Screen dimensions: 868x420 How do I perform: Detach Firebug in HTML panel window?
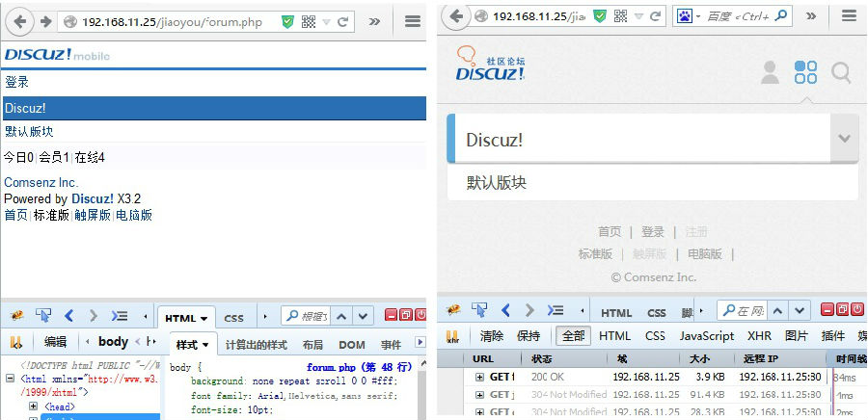[x=406, y=316]
